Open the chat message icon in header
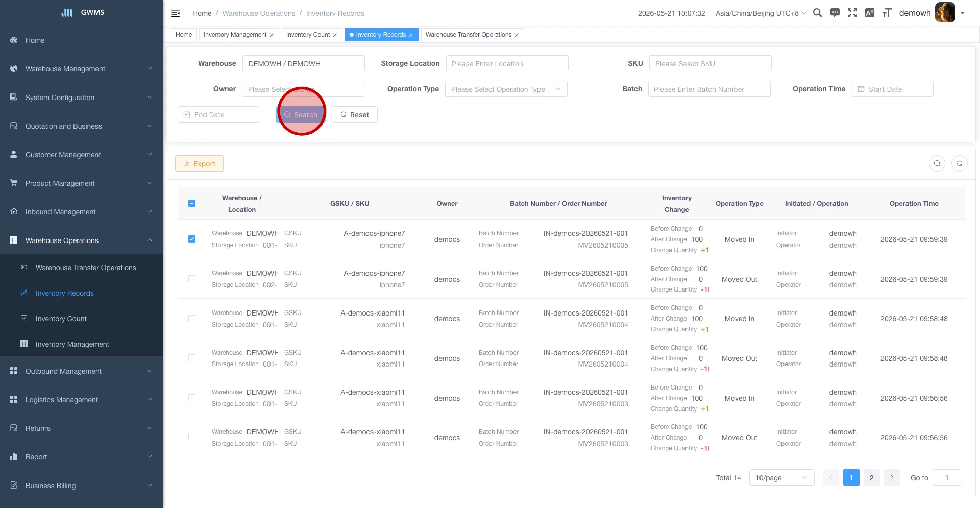The width and height of the screenshot is (980, 508). click(x=835, y=13)
